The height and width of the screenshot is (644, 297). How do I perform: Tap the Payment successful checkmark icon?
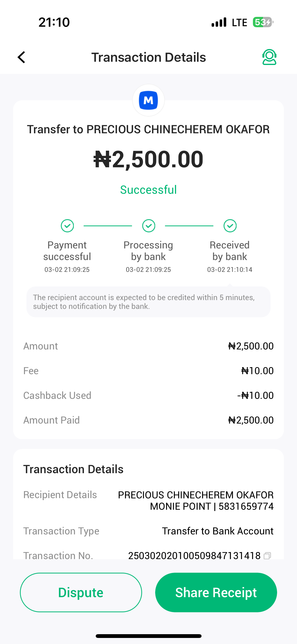(x=67, y=226)
